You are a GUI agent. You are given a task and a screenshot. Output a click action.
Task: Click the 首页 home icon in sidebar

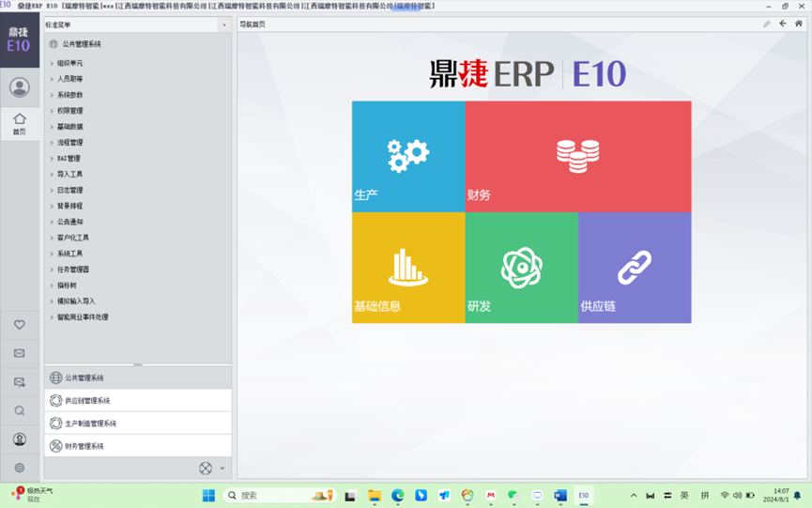19,123
